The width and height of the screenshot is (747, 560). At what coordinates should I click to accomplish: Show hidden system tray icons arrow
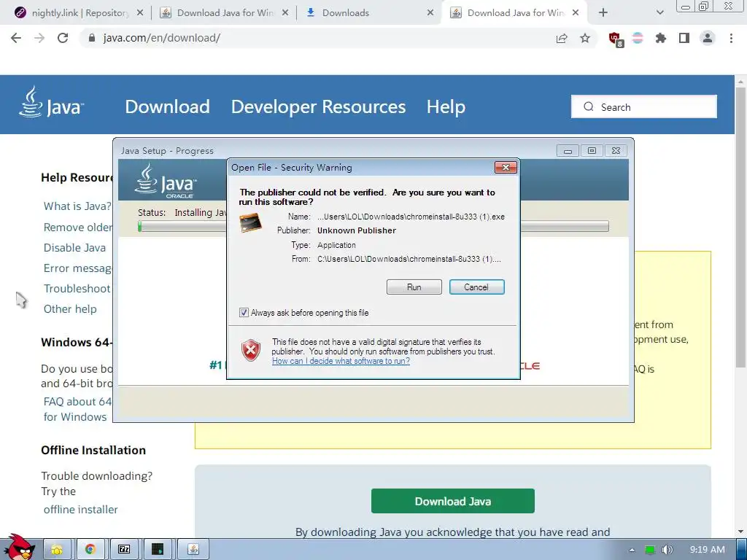point(632,550)
